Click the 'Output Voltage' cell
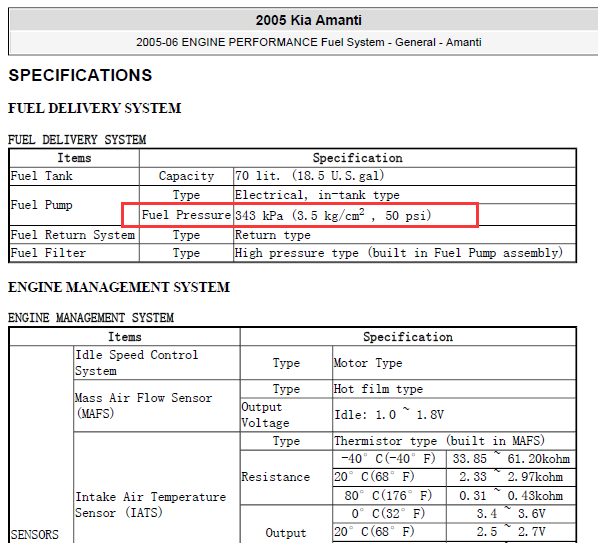Screen dimensions: 598x543 tap(265, 415)
